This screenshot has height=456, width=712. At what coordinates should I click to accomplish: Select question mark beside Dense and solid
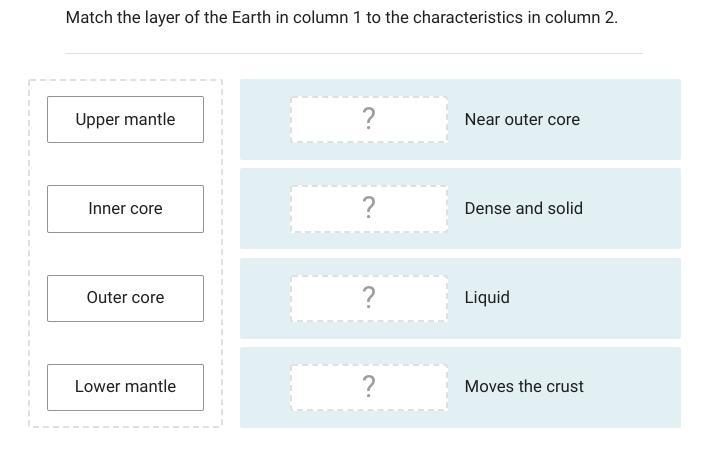tap(368, 208)
